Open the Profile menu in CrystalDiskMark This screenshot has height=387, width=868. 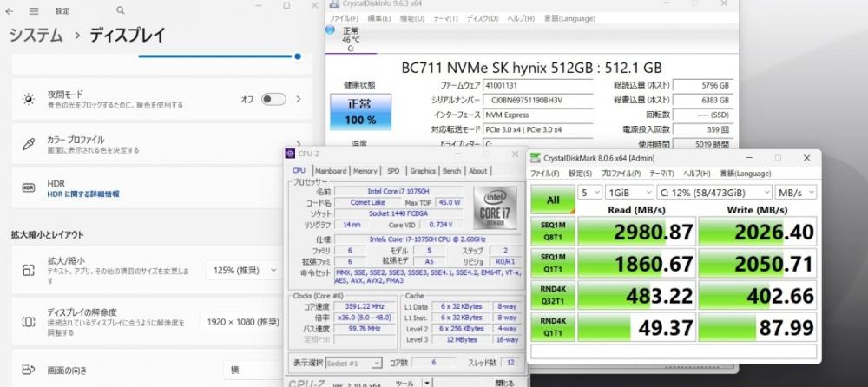(621, 174)
